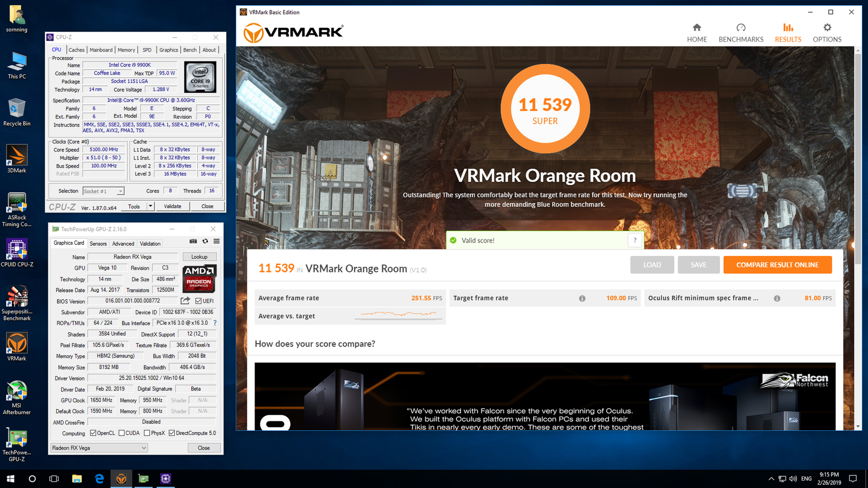The width and height of the screenshot is (868, 488).
Task: Expand the Tools dropdown arrow in CPU-Z
Action: [151, 206]
